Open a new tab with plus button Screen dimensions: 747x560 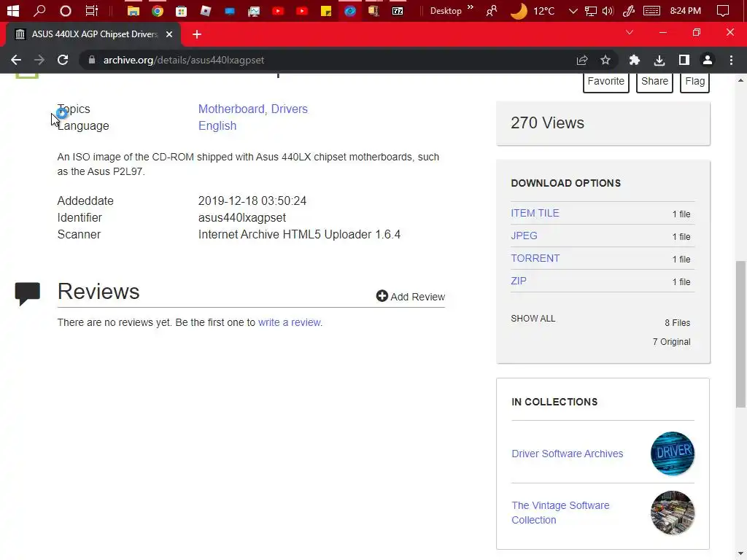point(197,34)
